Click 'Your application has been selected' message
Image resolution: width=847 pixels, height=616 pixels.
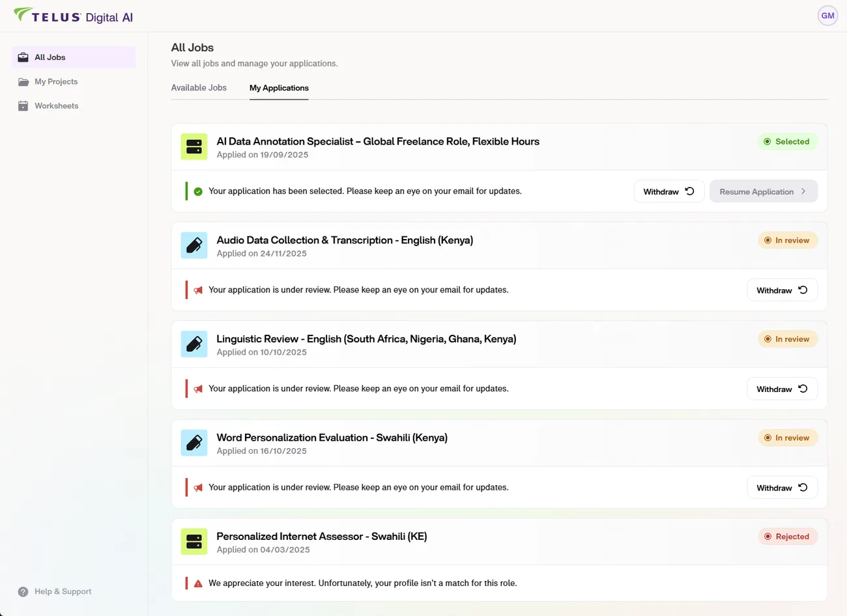pos(365,191)
